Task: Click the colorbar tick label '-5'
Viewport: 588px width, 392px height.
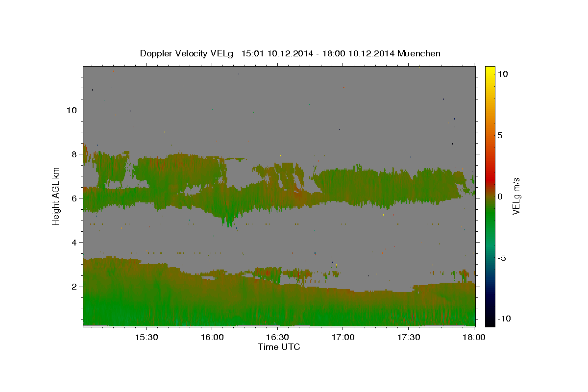Action: tap(502, 258)
